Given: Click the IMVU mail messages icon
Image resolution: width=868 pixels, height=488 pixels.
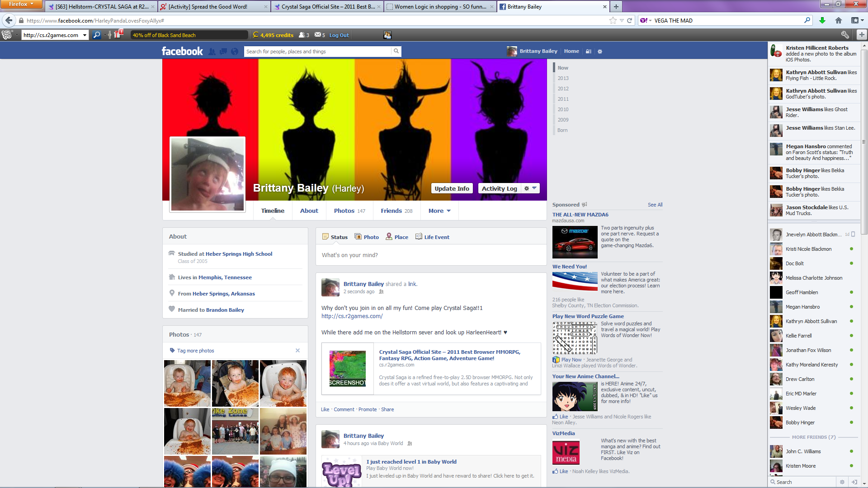Looking at the screenshot, I should (x=318, y=35).
